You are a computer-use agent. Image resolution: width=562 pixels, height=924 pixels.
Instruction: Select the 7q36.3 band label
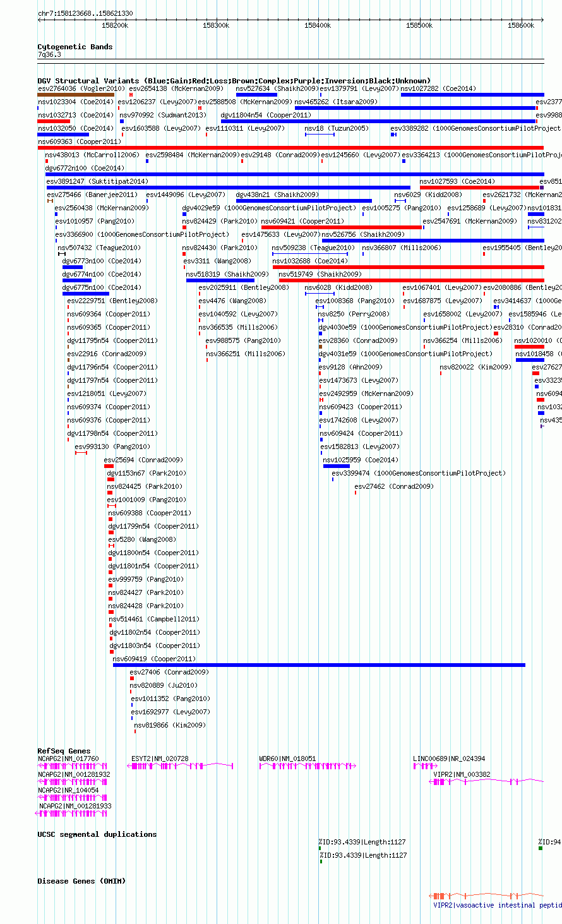coord(49,54)
